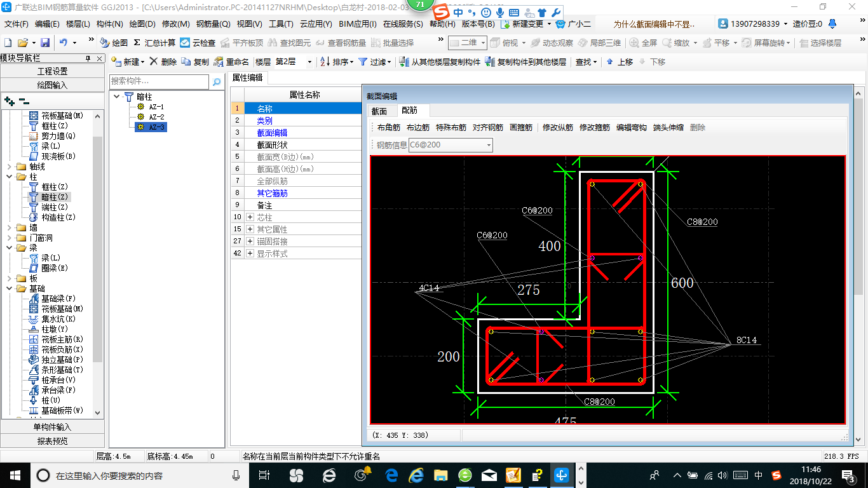Click the 编辑弯钩 button

click(632, 128)
